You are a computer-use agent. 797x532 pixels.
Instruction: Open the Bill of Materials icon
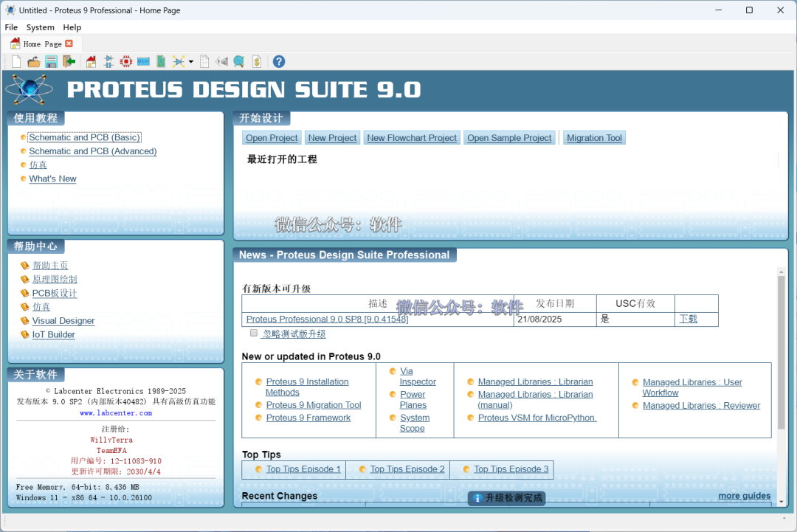pyautogui.click(x=204, y=61)
